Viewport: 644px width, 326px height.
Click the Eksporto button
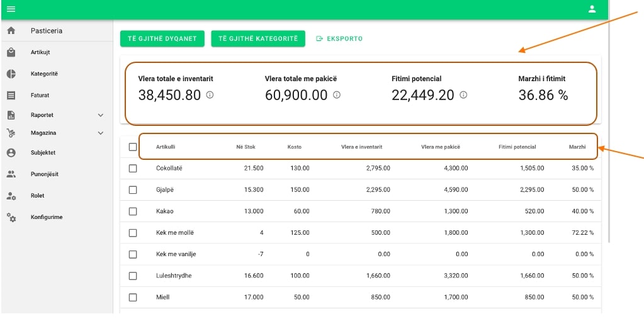click(x=339, y=38)
